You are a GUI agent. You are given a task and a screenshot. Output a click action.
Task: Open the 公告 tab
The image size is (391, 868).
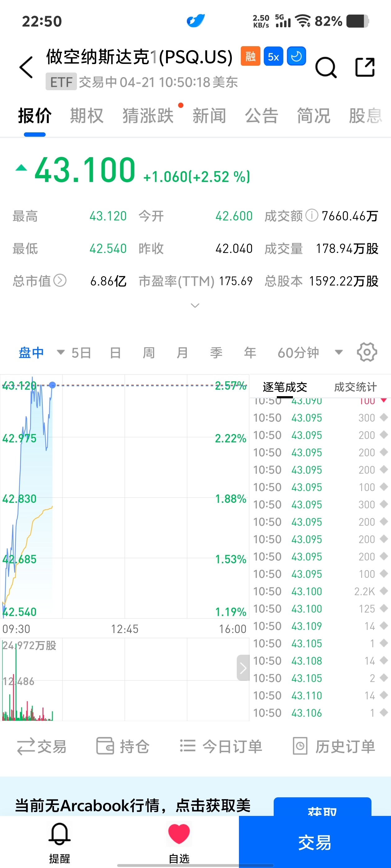click(262, 116)
